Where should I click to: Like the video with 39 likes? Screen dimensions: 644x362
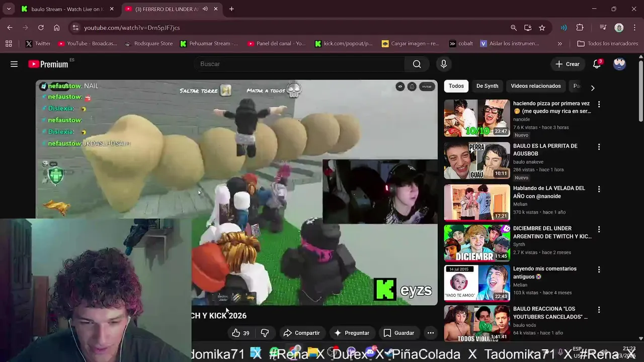[x=240, y=333]
